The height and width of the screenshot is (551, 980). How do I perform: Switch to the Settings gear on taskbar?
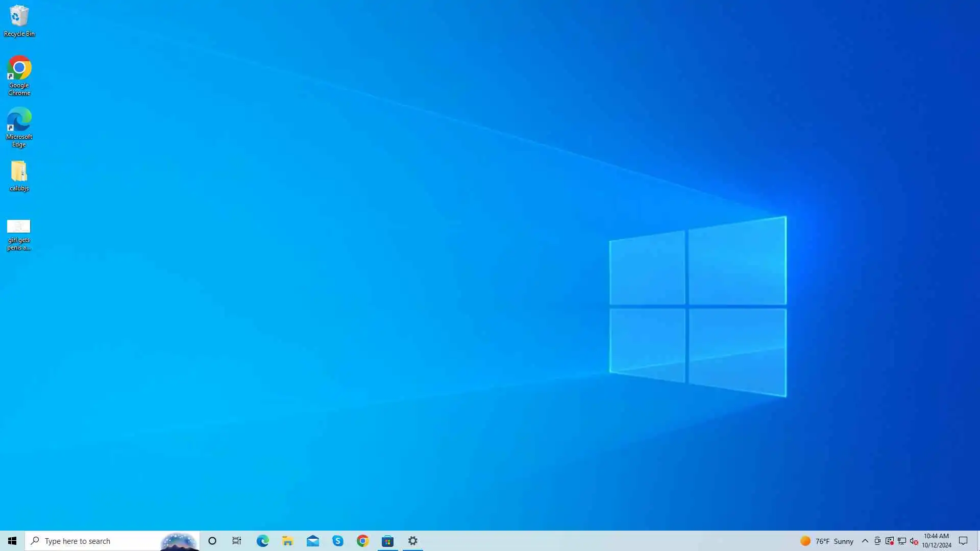point(412,541)
